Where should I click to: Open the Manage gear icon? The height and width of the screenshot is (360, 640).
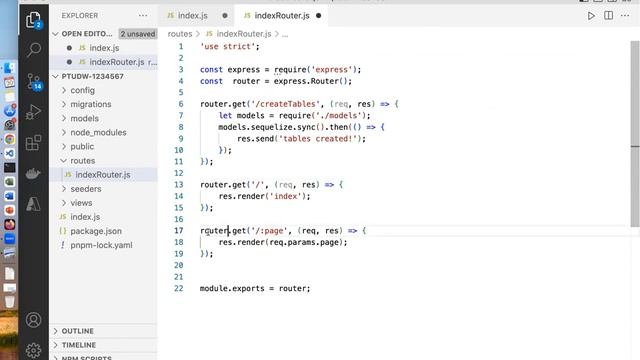coord(33,350)
